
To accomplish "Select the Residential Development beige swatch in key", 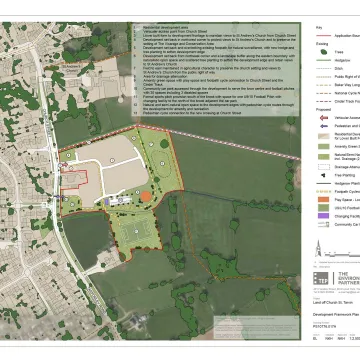I will [323, 136].
